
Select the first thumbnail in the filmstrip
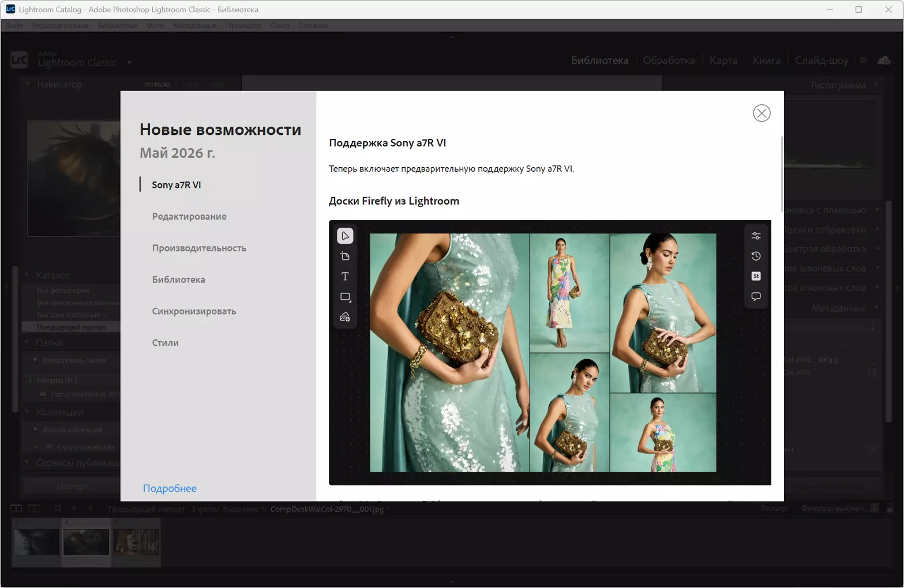coord(36,542)
